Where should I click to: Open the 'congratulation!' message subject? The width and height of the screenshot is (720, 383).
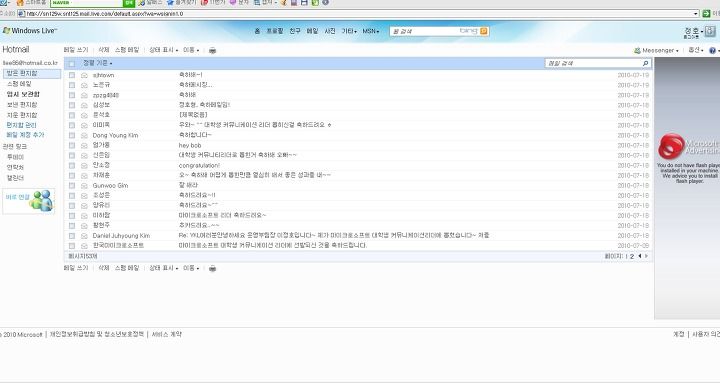coord(199,165)
